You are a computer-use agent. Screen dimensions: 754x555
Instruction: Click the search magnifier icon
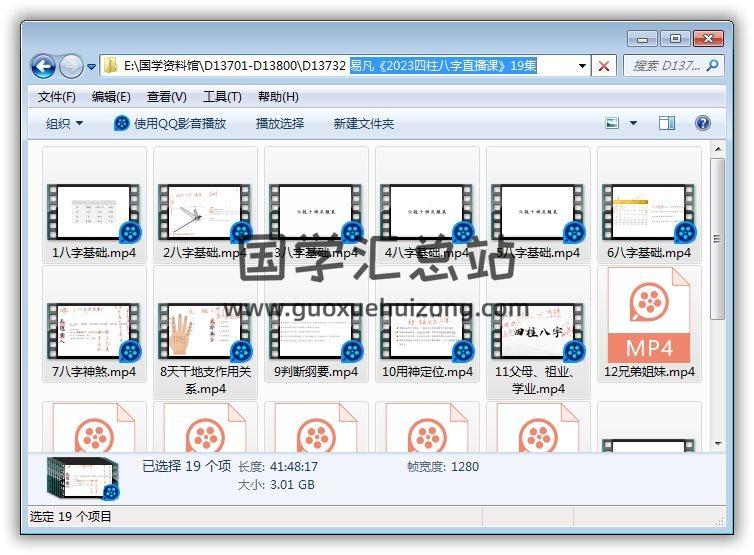pos(713,66)
